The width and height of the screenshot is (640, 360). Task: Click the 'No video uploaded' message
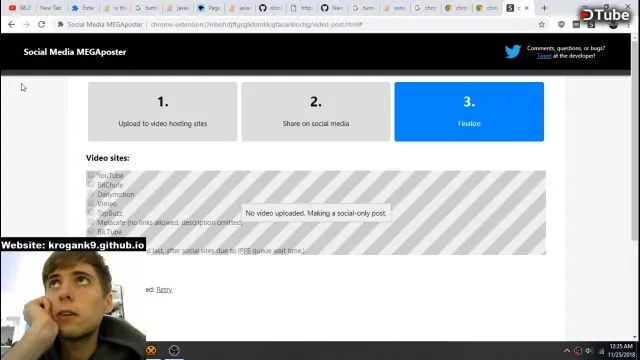coord(316,213)
